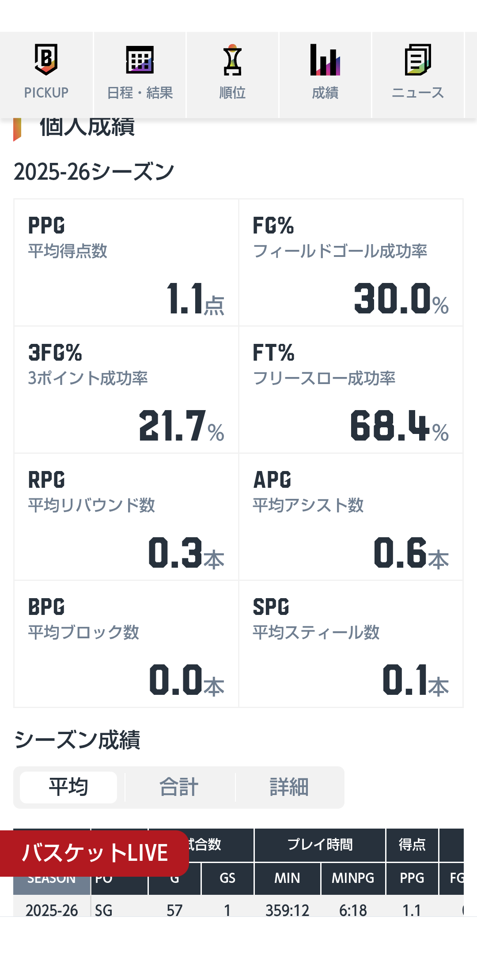The height and width of the screenshot is (980, 477).
Task: Select the 3FG% 3ポイント成功率 card
Action: 126,390
